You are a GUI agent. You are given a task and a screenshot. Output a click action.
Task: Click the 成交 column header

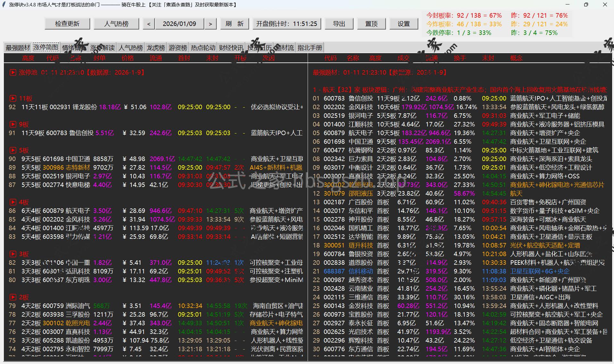[403, 58]
